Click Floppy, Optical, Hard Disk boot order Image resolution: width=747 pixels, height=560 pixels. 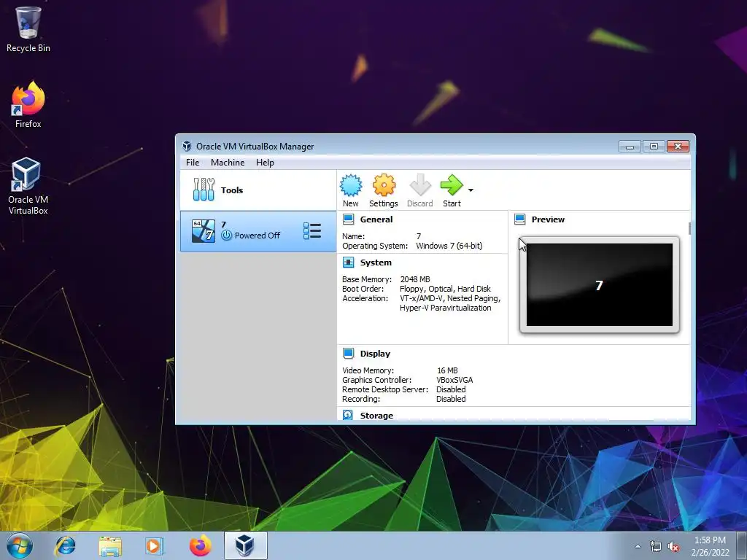click(445, 289)
